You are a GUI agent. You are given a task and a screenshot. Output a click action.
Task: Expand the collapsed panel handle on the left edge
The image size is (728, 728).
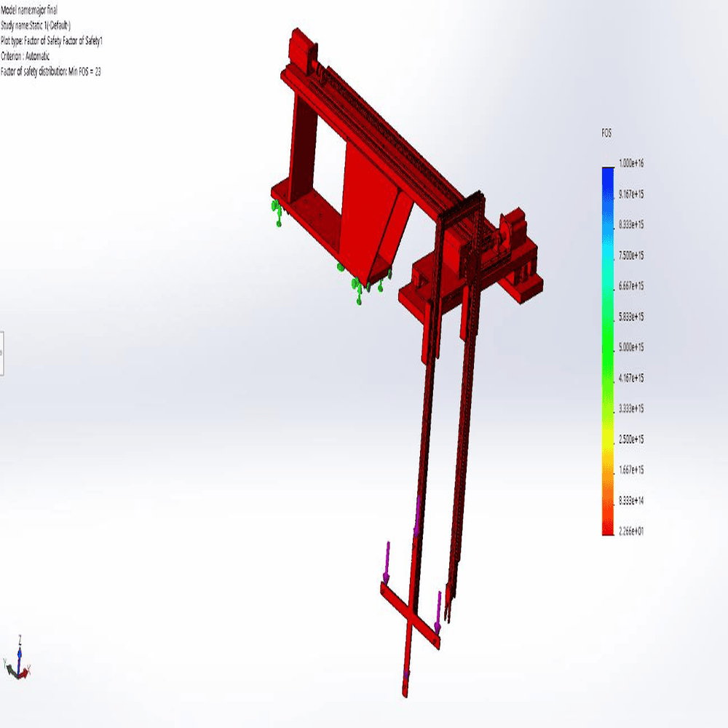pyautogui.click(x=2, y=353)
